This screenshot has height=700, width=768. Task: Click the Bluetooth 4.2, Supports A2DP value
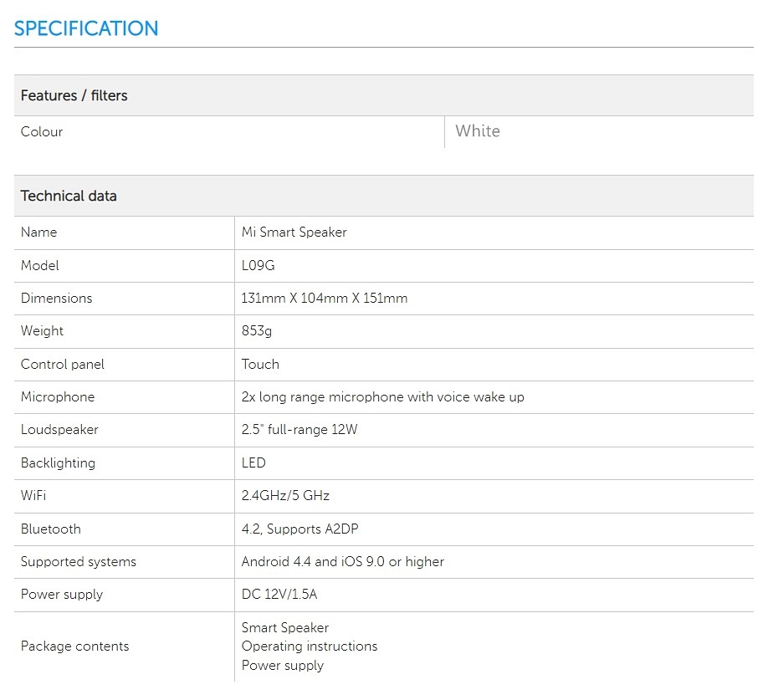[x=300, y=529]
